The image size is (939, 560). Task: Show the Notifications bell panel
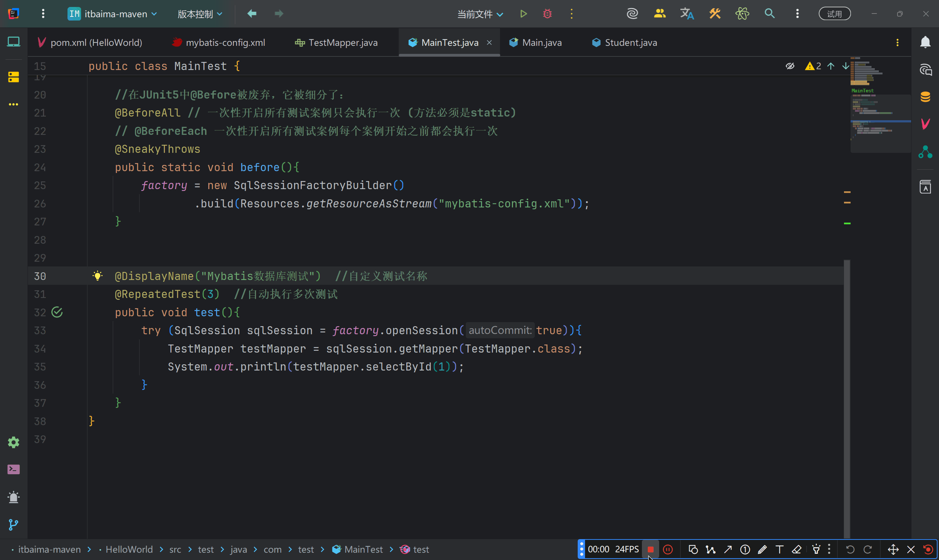pos(925,42)
